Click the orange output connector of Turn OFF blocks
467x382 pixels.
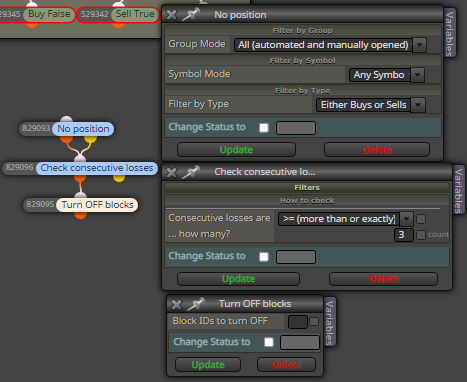(x=80, y=215)
